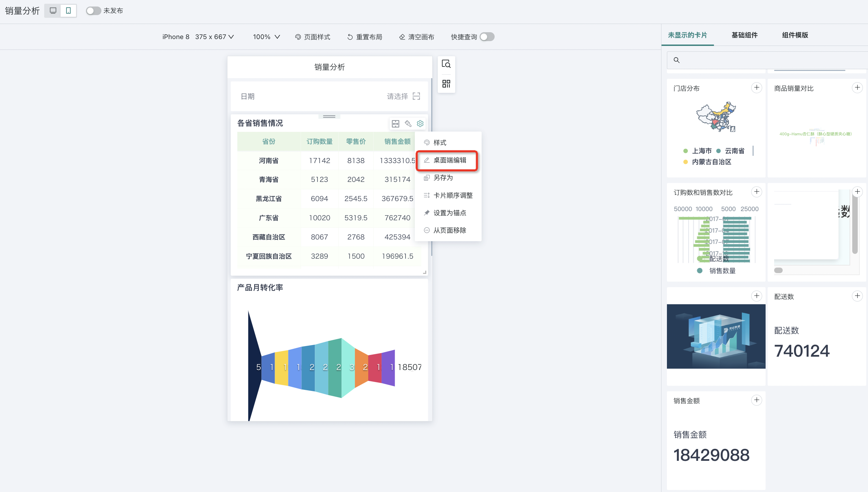Click the expand frame icon in date filter
Screen dimensions: 868x492
[x=417, y=96]
